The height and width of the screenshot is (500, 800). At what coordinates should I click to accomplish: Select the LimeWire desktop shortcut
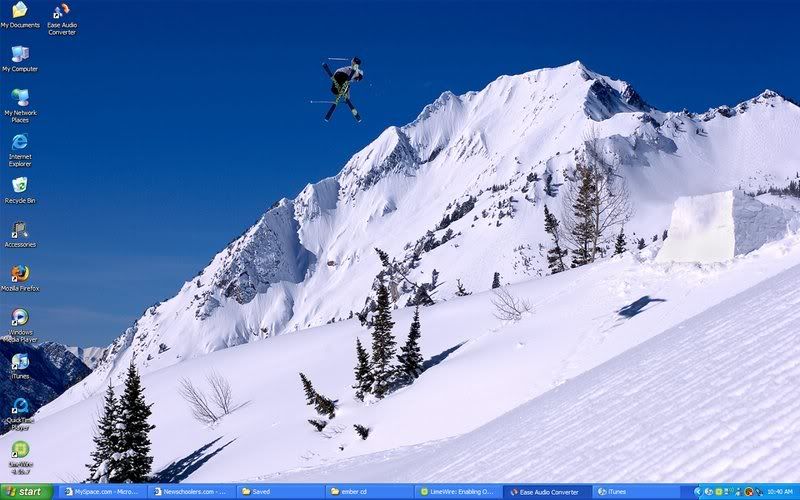pyautogui.click(x=19, y=449)
